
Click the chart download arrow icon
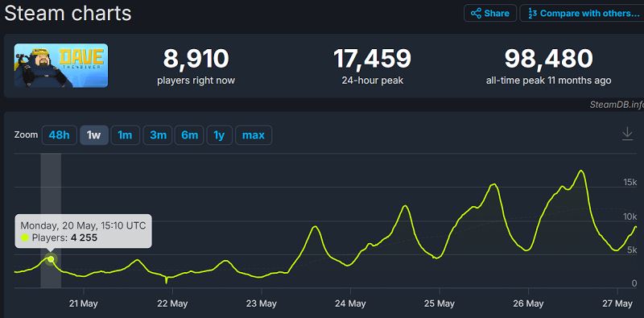point(627,134)
